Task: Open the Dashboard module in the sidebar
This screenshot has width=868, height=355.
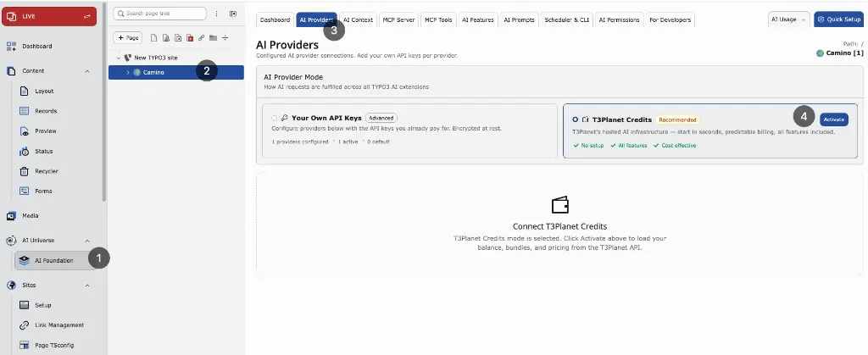Action: point(36,47)
